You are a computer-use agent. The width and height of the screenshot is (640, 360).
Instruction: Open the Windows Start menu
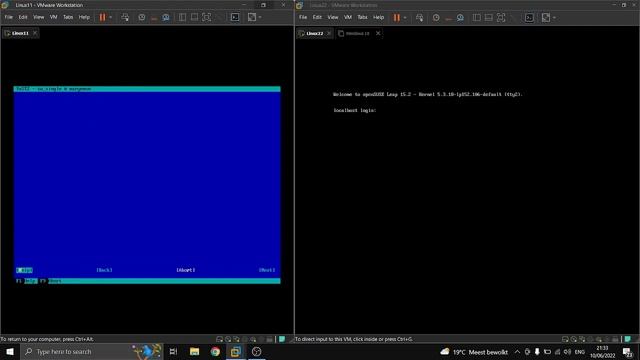[x=10, y=351]
